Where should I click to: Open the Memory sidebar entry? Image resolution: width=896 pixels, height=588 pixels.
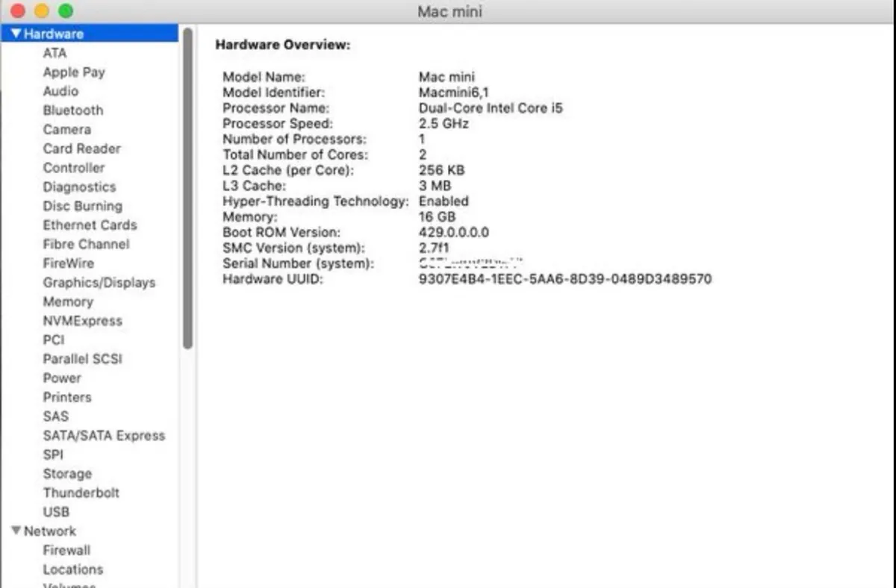coord(68,302)
